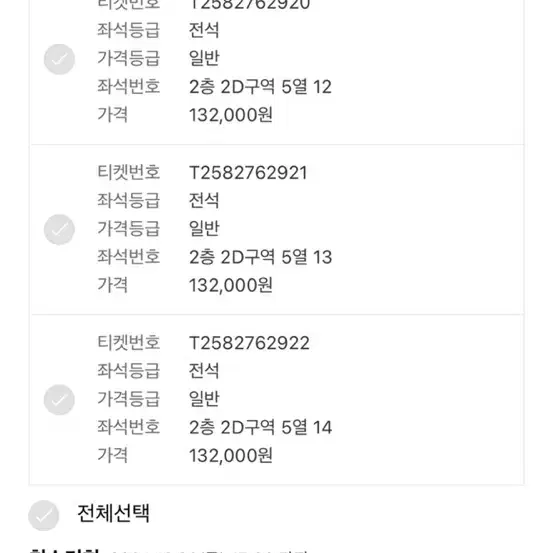553x553 pixels.
Task: Select the ticket with seat 5열 12
Action: click(x=59, y=59)
